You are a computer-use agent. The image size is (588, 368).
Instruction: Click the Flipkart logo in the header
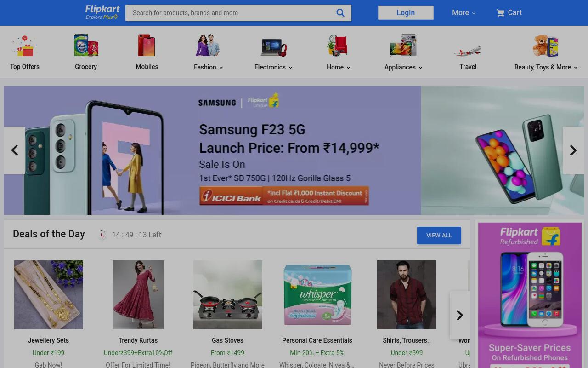102,9
